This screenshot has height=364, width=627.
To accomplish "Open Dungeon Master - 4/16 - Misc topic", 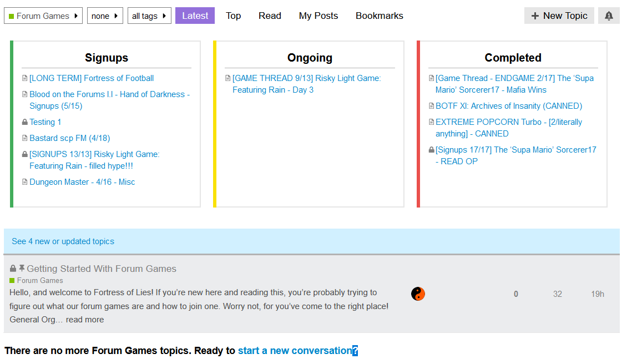I will click(82, 182).
